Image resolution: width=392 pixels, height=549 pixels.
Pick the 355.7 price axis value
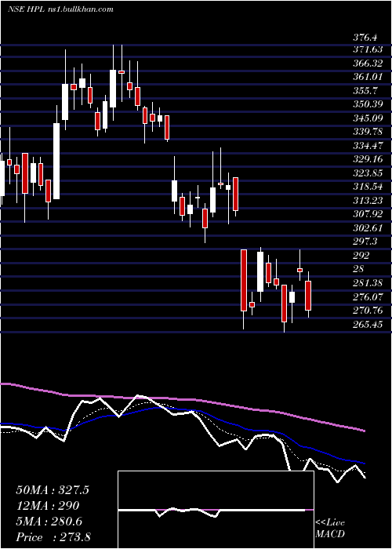click(365, 91)
